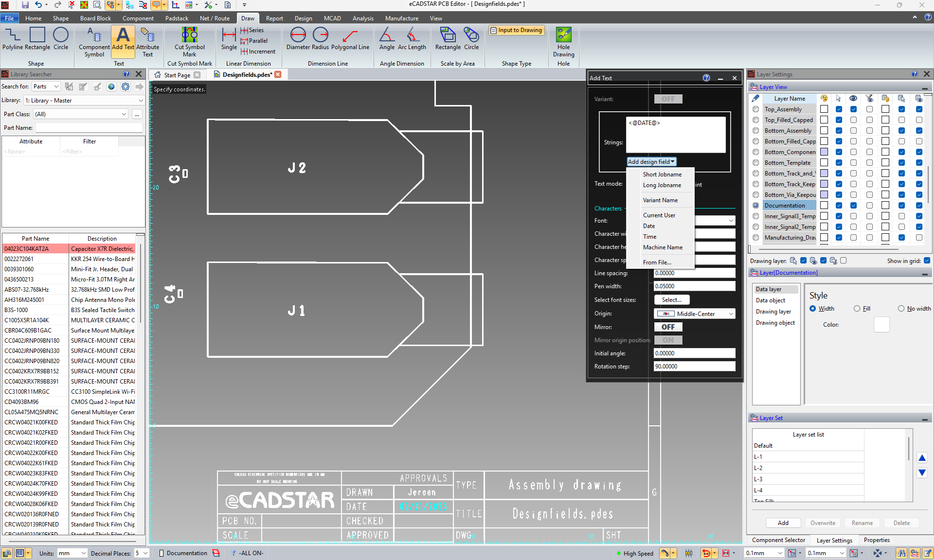Select the Rectangle shape tool
The height and width of the screenshot is (560, 934).
pos(37,39)
